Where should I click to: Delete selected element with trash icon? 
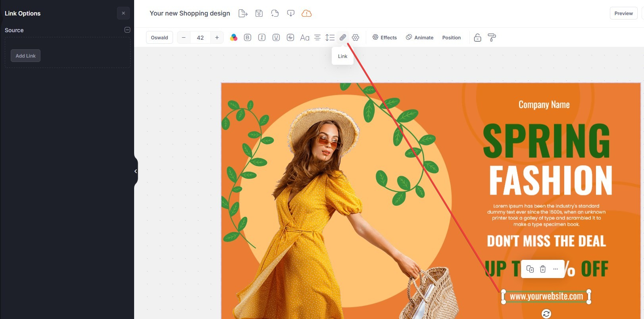click(543, 269)
